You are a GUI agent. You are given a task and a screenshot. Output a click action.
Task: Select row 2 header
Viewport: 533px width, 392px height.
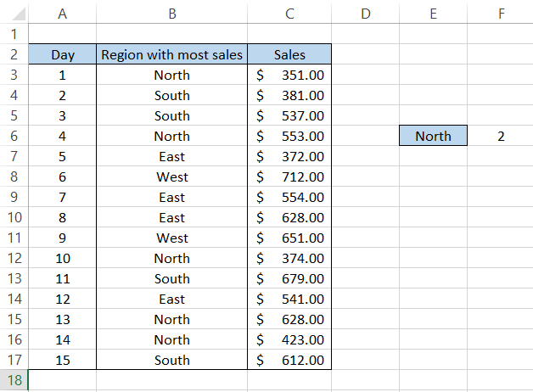(x=14, y=54)
